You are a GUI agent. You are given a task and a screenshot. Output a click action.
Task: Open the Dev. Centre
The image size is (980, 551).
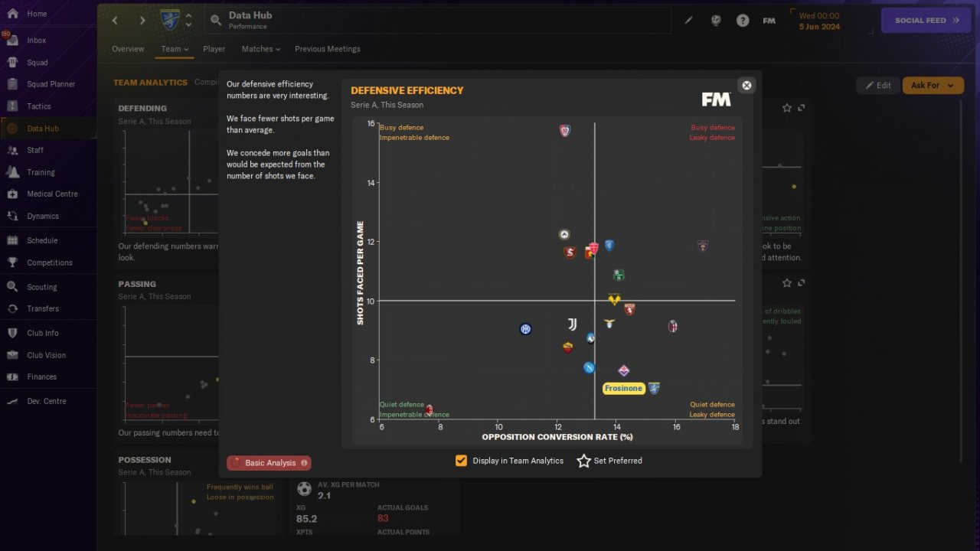coord(47,401)
